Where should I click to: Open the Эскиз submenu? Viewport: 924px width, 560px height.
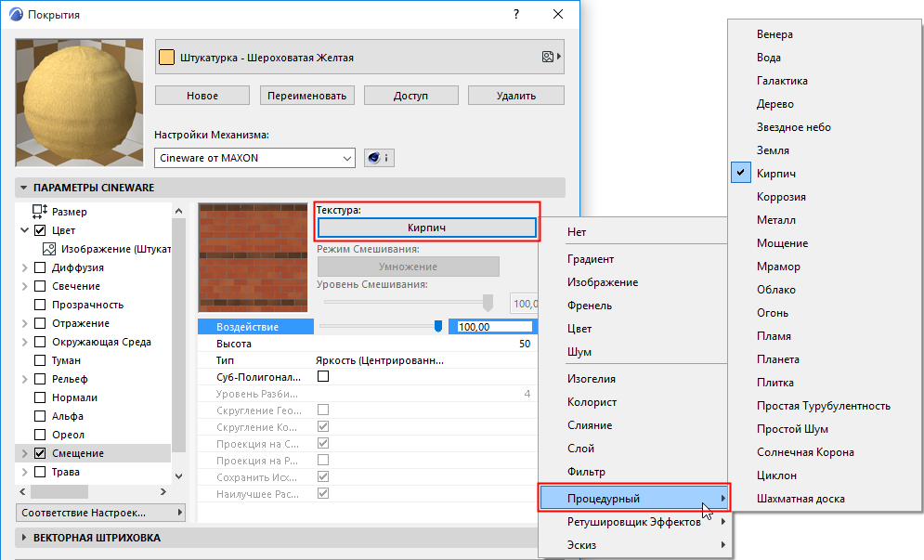point(634,545)
